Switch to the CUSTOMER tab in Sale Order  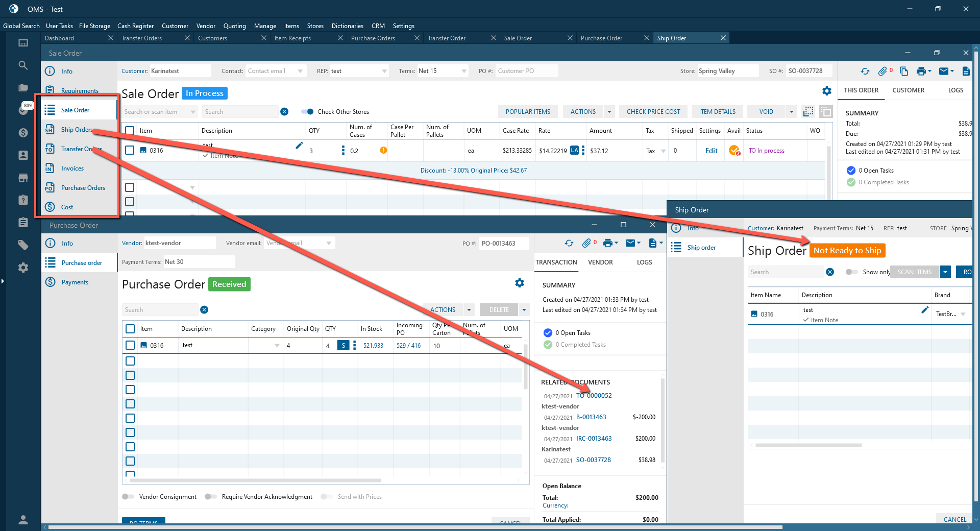[x=909, y=90]
